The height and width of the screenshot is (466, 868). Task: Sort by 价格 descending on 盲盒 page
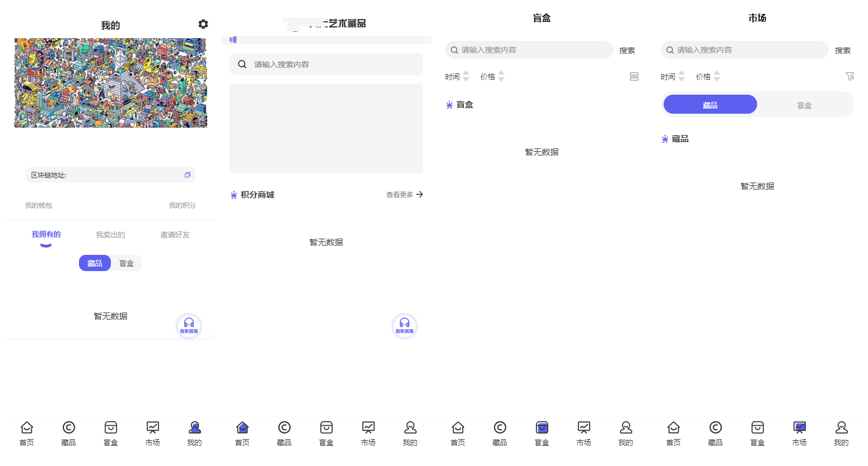pyautogui.click(x=501, y=79)
